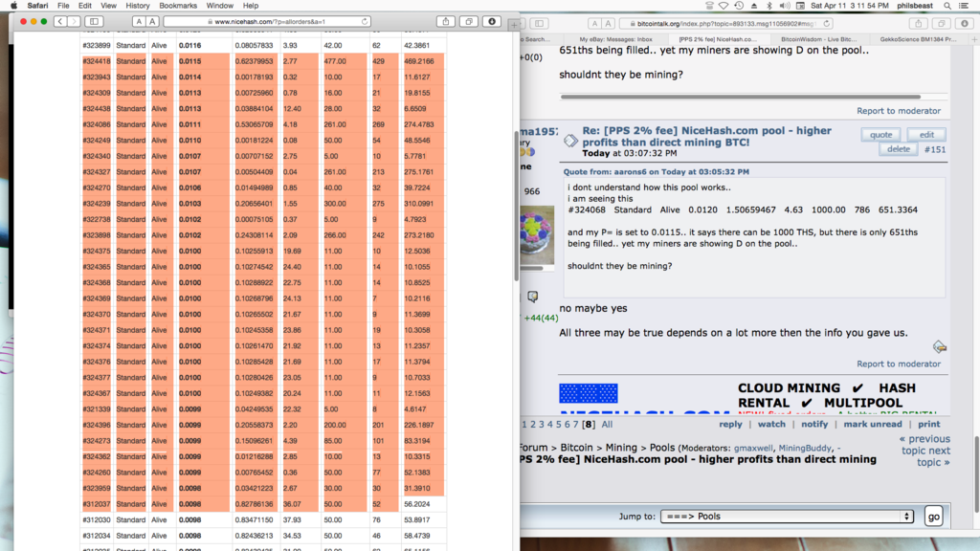Show the sidebar in the bitcointalk window
The width and height of the screenshot is (980, 551).
click(x=539, y=23)
